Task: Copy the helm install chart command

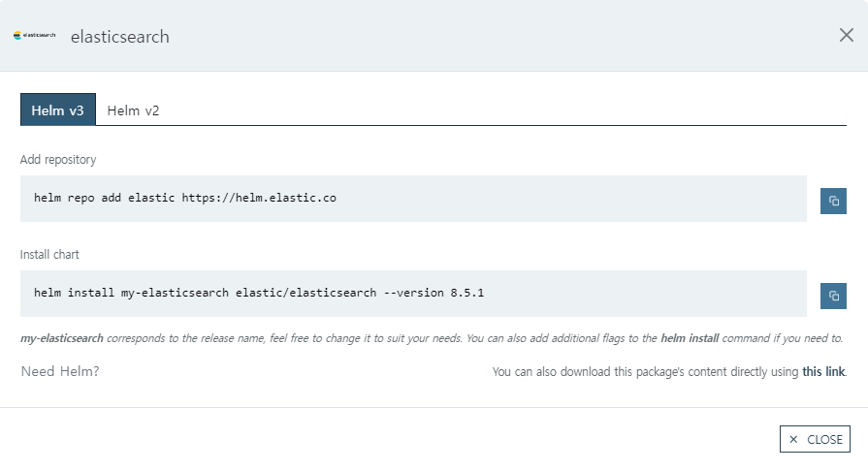Action: pyautogui.click(x=833, y=296)
